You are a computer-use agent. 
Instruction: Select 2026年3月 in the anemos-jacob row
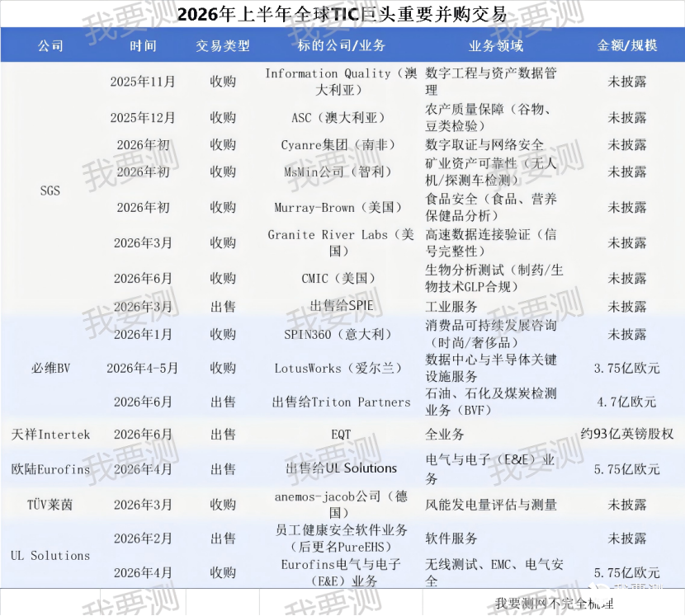pos(143,505)
